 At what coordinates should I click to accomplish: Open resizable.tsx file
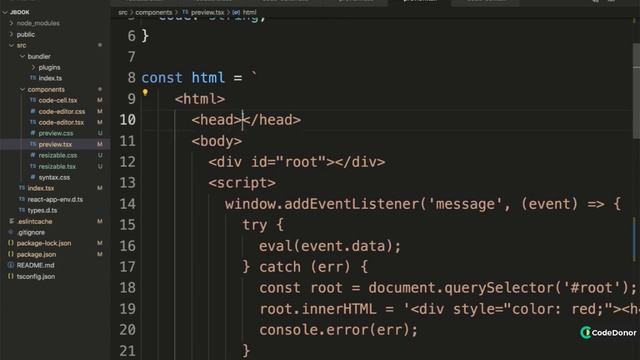57,167
